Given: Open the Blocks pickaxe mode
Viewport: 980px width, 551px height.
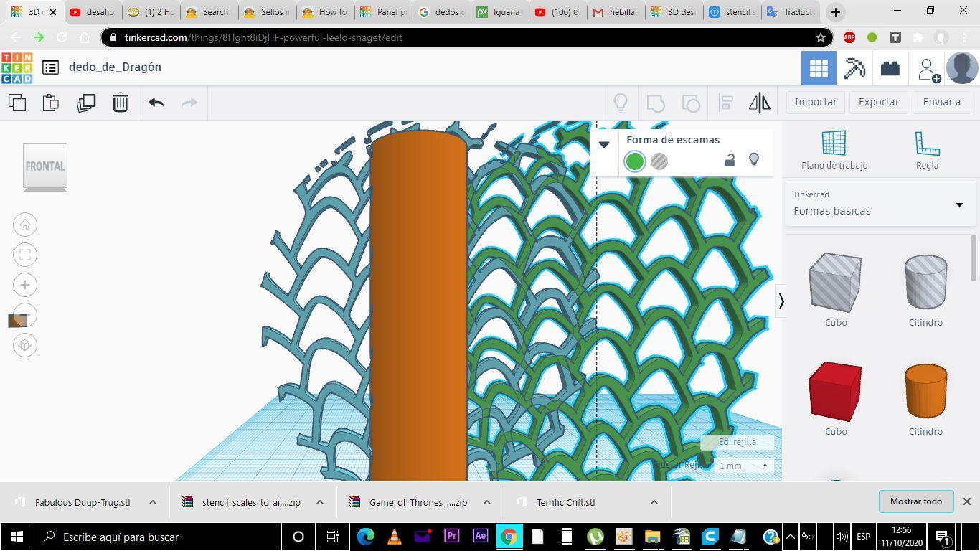Looking at the screenshot, I should (x=854, y=68).
